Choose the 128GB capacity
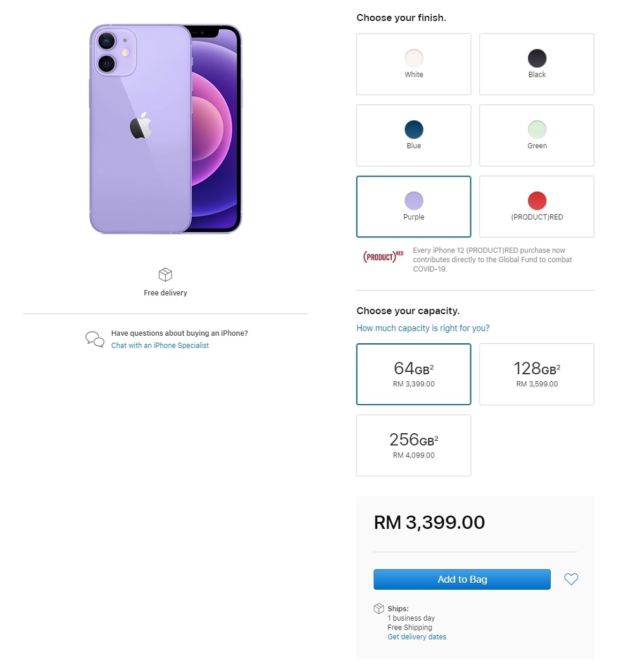 pos(536,374)
